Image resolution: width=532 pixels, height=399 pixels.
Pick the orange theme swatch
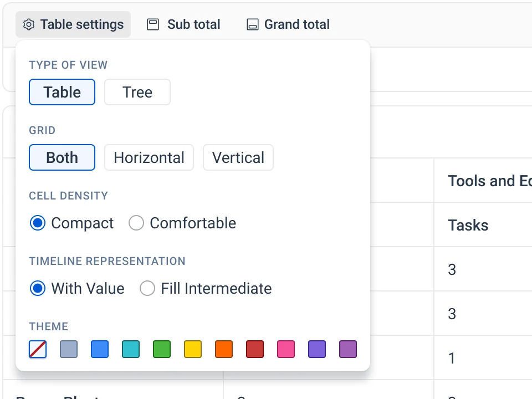pos(224,349)
